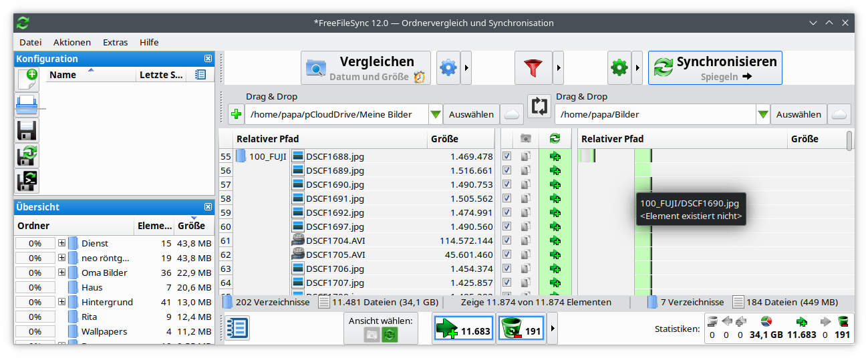Uncheck the DSCF1692.jpg row checkbox

point(507,212)
